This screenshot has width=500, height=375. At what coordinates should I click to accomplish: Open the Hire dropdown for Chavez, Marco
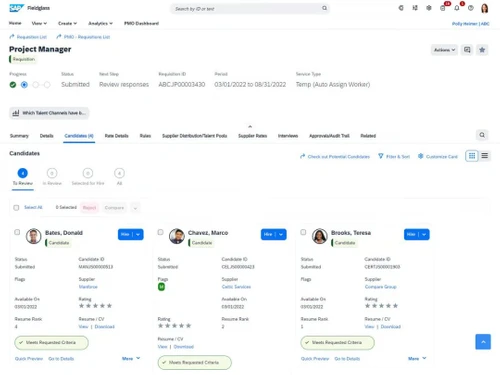[x=281, y=234]
